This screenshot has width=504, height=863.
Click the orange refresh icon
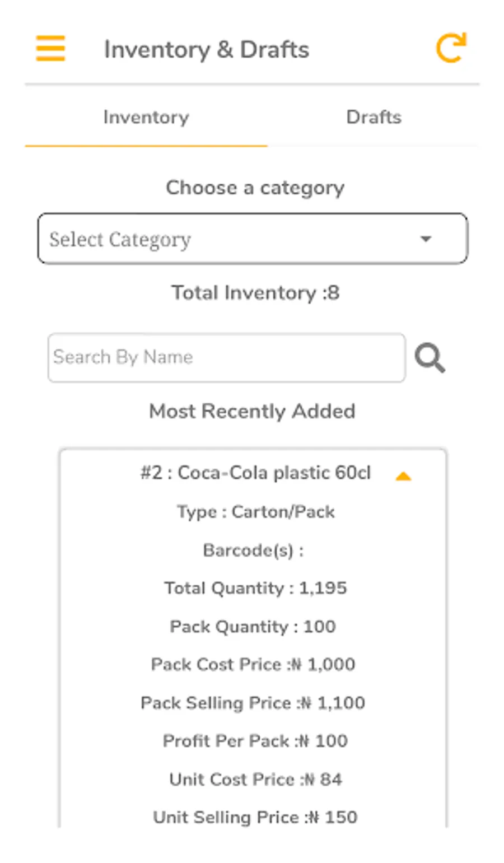tap(451, 48)
